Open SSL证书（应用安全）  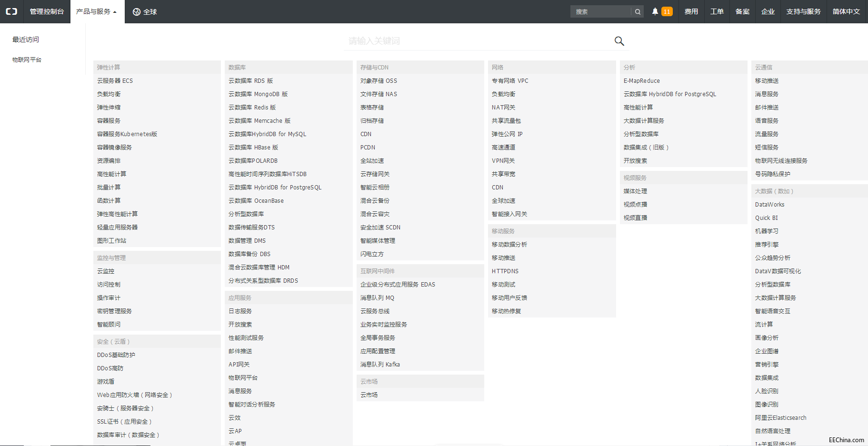(124, 421)
